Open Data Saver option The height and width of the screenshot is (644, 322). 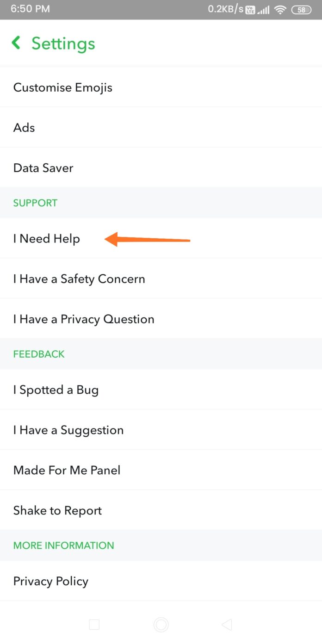point(43,168)
